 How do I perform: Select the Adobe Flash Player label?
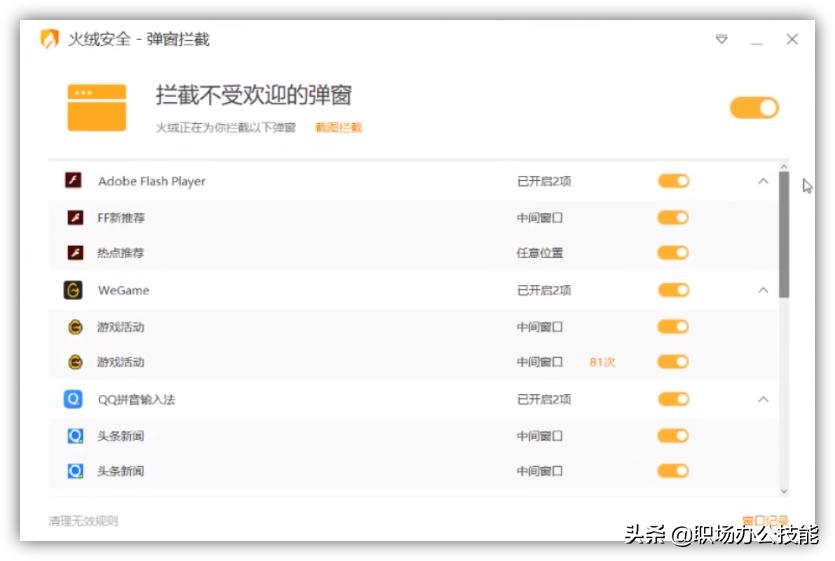tap(152, 181)
